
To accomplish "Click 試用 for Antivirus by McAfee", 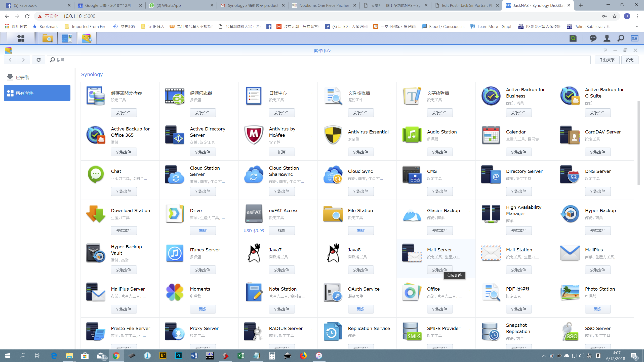I will [x=282, y=152].
